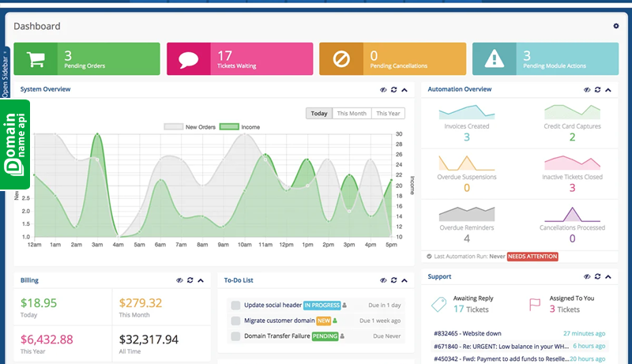Viewport: 632px width, 364px height.
Task: Click the Domain Name API logo badge
Action: pos(15,144)
